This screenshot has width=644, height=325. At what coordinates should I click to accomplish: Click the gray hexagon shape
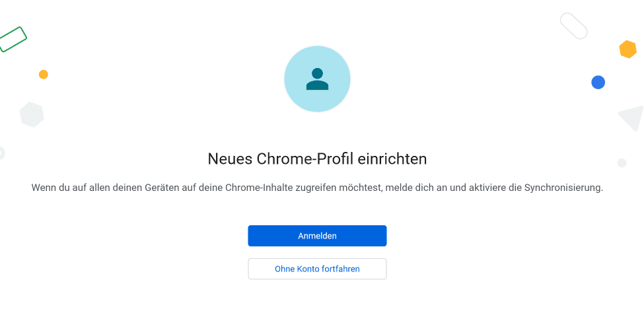(32, 114)
